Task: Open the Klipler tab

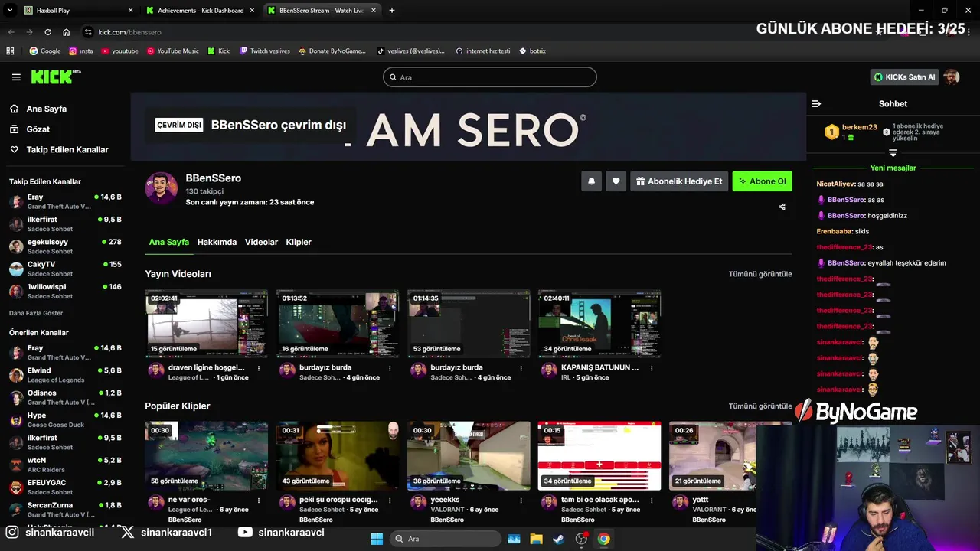Action: click(299, 242)
